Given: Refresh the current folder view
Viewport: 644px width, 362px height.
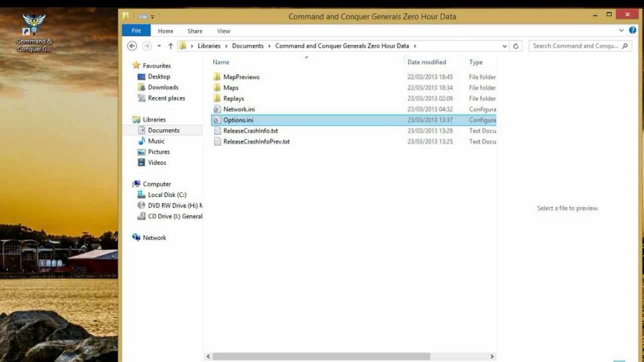Looking at the screenshot, I should point(516,46).
